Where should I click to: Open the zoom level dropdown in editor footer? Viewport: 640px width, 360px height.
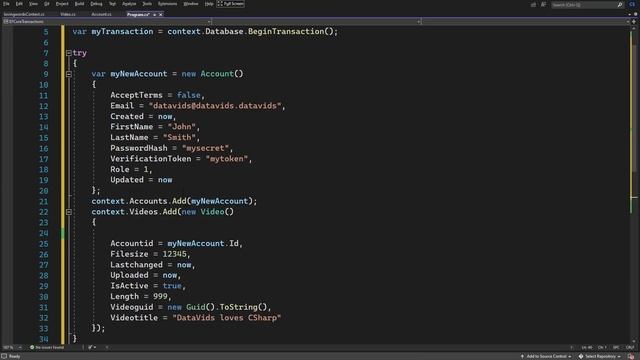click(x=12, y=347)
